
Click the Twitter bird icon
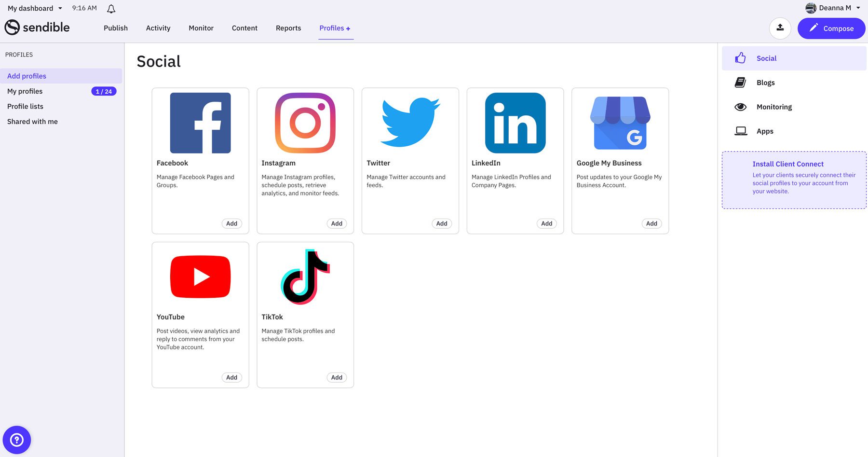[x=410, y=123]
